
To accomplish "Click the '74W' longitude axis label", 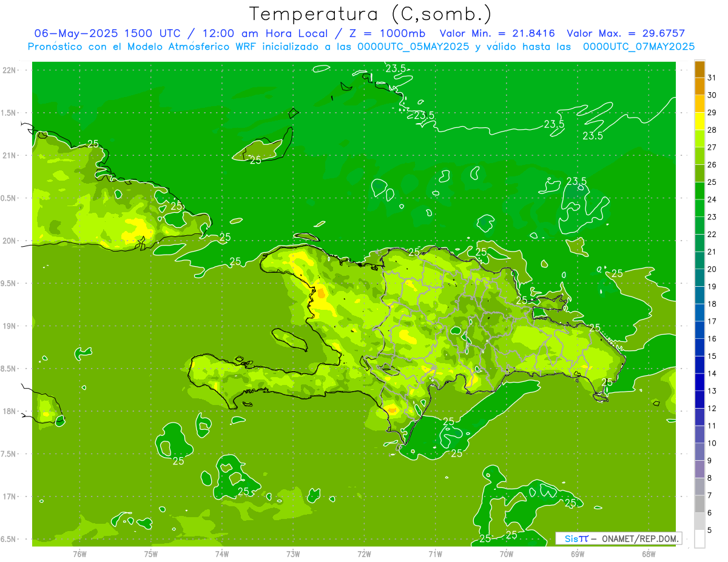I will pos(222,554).
